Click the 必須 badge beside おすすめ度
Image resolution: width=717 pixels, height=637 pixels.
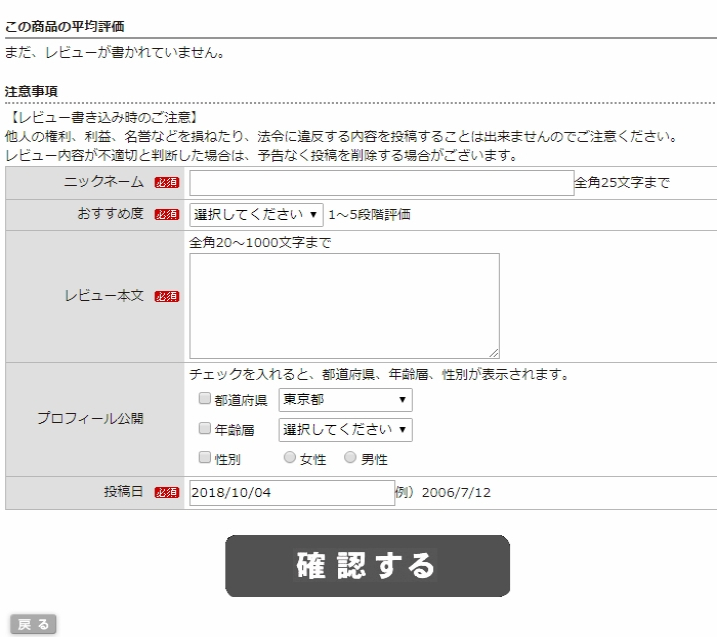(x=166, y=215)
